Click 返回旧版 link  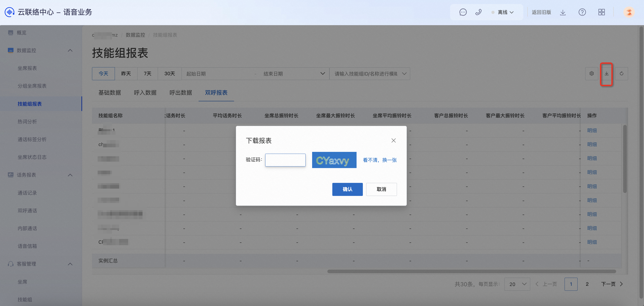click(x=541, y=12)
